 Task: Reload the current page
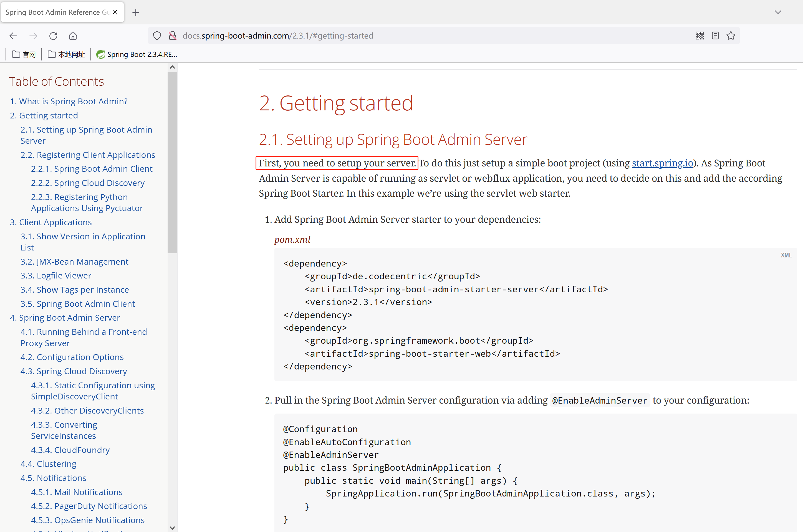point(53,36)
